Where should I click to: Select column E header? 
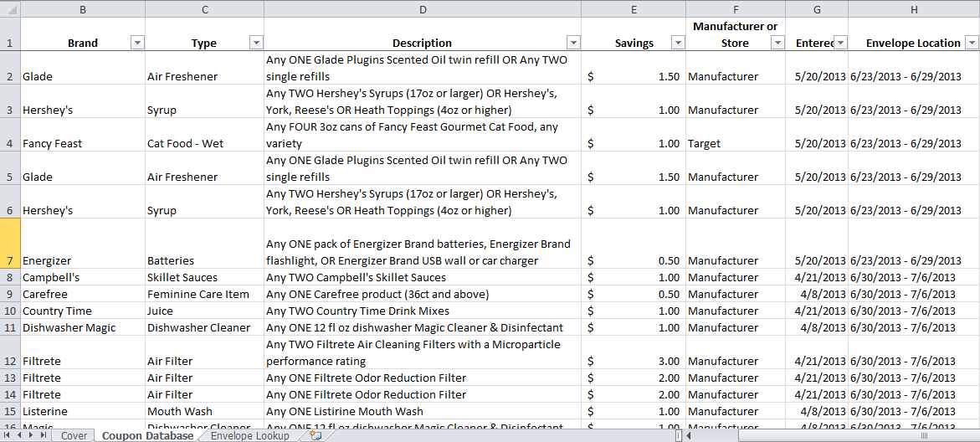pos(634,8)
